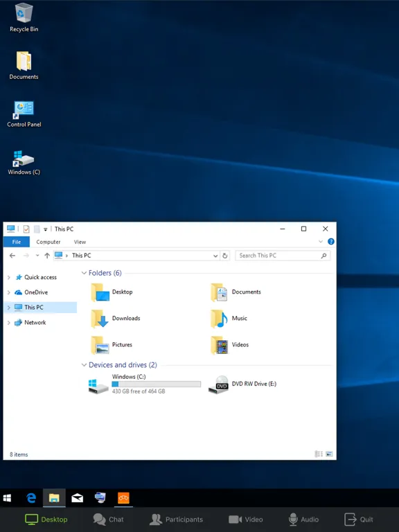Open the View ribbon tab
The image size is (399, 532).
pos(80,242)
